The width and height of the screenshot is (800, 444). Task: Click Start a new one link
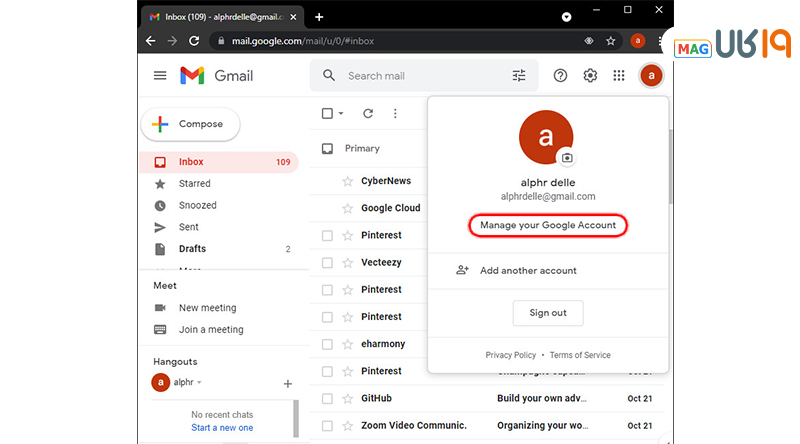pyautogui.click(x=222, y=428)
